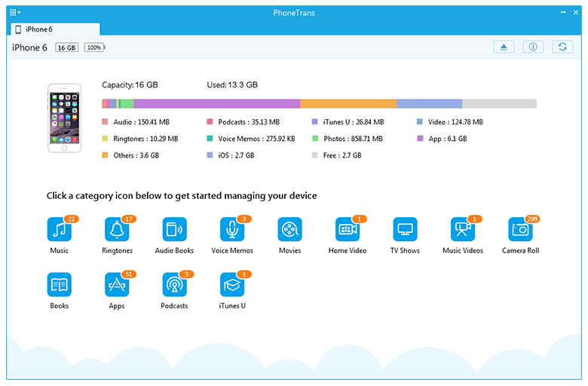The width and height of the screenshot is (588, 386).
Task: Click 'Others : 3.6 GB' text
Action: (x=136, y=155)
